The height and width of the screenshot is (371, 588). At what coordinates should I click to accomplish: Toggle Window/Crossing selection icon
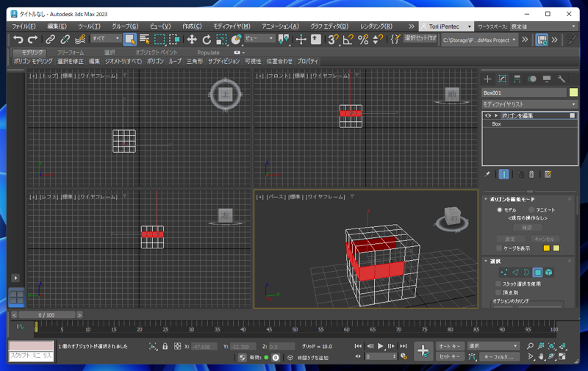(174, 40)
